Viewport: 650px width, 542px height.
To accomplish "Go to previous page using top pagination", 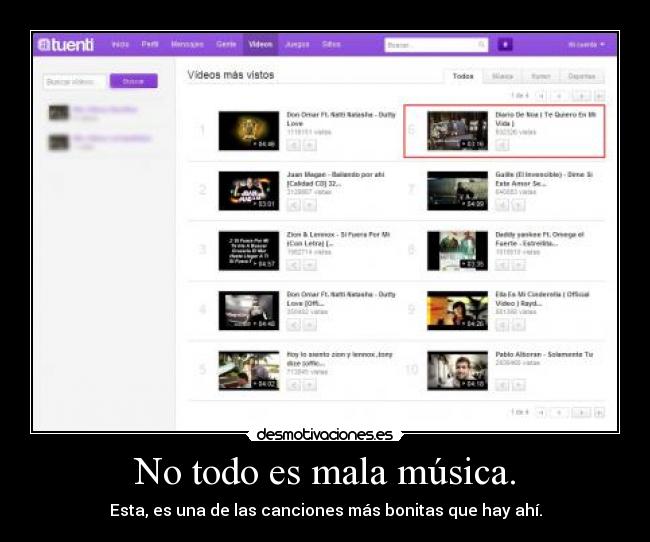I will (558, 96).
